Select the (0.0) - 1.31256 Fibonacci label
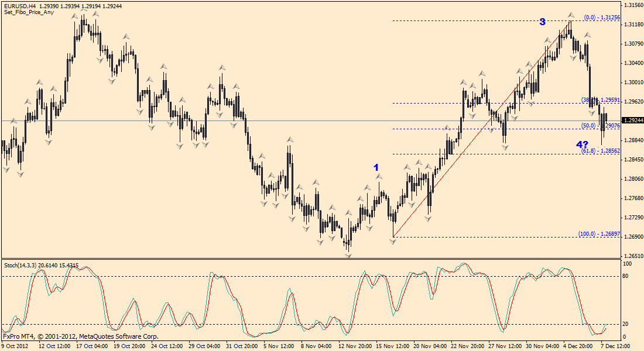 pyautogui.click(x=602, y=18)
